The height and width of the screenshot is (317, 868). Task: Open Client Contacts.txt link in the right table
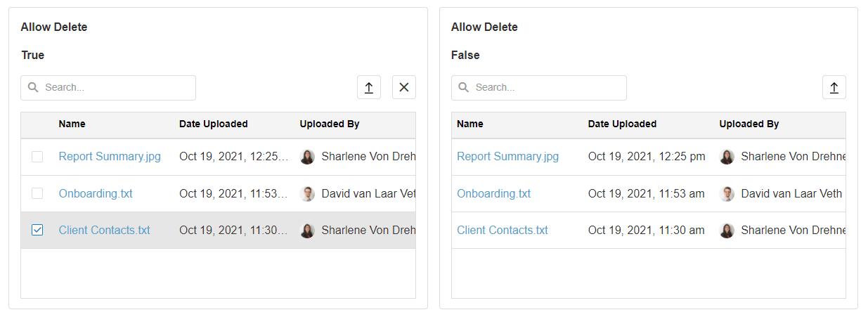tap(502, 231)
